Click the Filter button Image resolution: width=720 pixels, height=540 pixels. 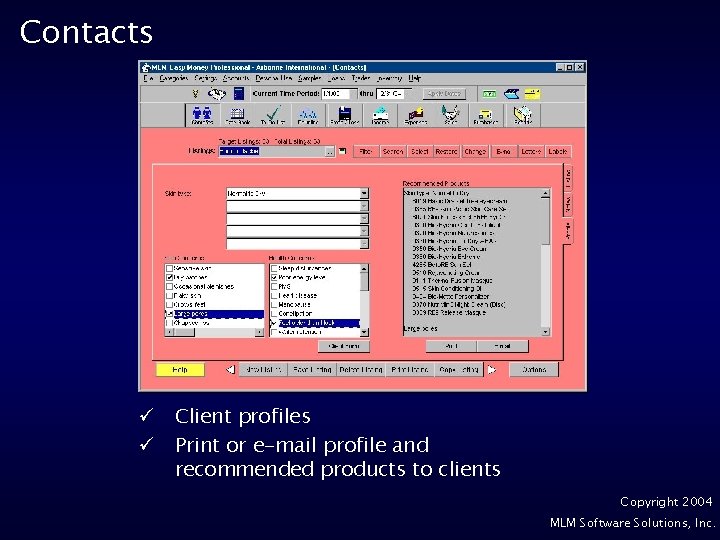366,151
